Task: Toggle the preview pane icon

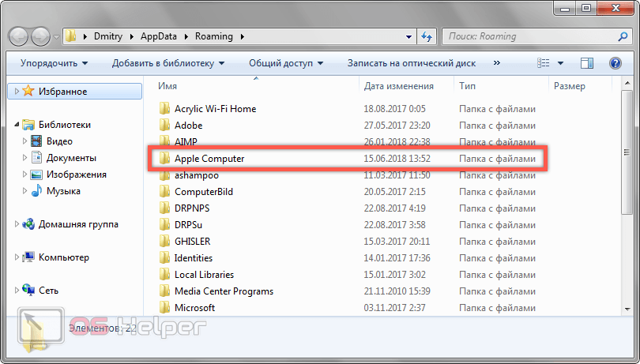Action: (586, 63)
